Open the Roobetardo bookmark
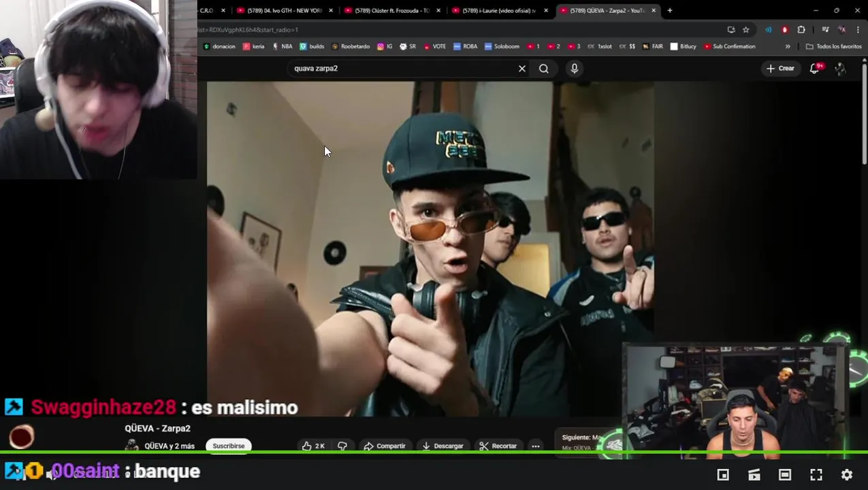This screenshot has width=868, height=490. (351, 46)
